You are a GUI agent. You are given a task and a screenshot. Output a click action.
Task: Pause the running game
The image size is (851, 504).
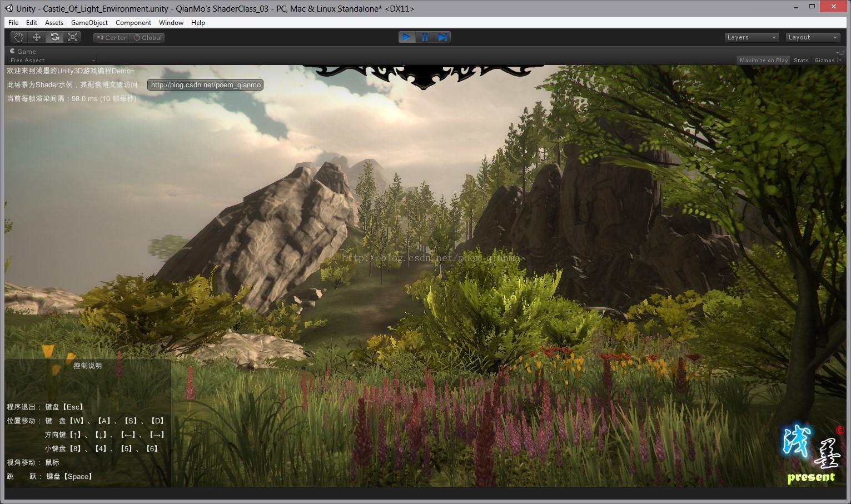click(425, 37)
